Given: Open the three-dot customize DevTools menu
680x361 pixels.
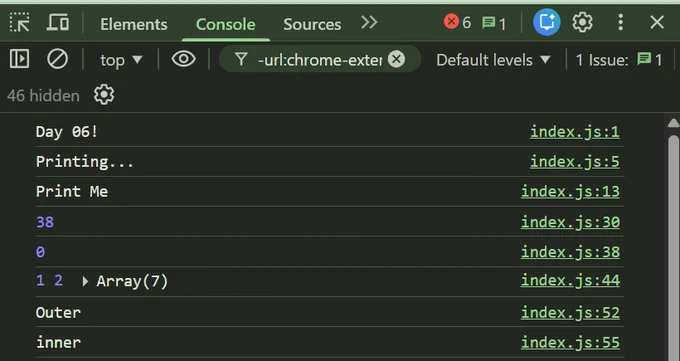Looking at the screenshot, I should [621, 22].
